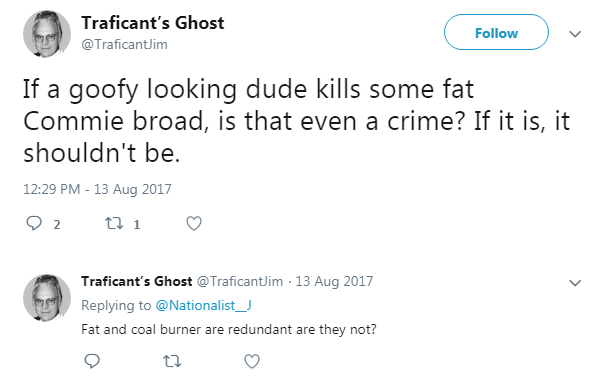Like the main tweet with the heart icon
Viewport: 611px width, 376px height.
tap(194, 223)
